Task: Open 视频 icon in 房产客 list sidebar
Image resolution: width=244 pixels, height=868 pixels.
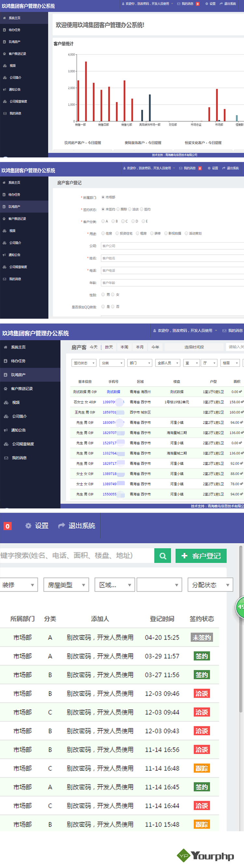Action: pyautogui.click(x=6, y=402)
